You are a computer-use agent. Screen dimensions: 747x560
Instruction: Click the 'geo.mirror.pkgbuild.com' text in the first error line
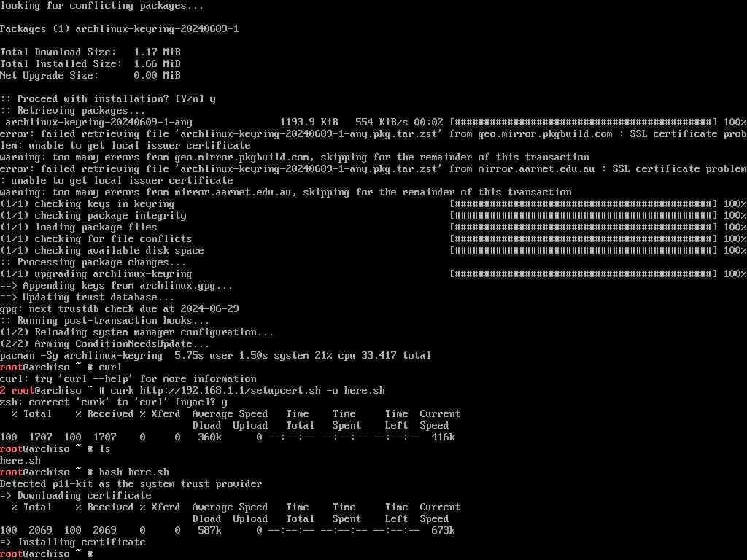tap(545, 134)
